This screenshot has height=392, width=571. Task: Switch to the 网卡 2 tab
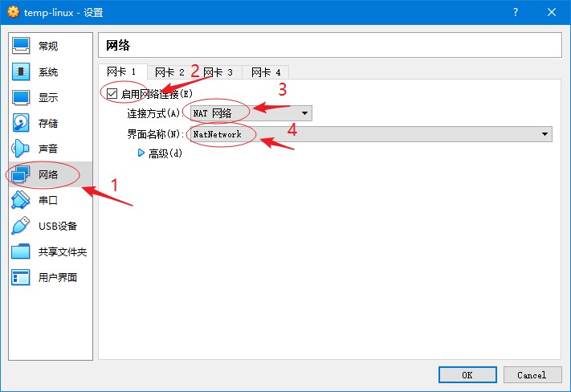[x=170, y=72]
